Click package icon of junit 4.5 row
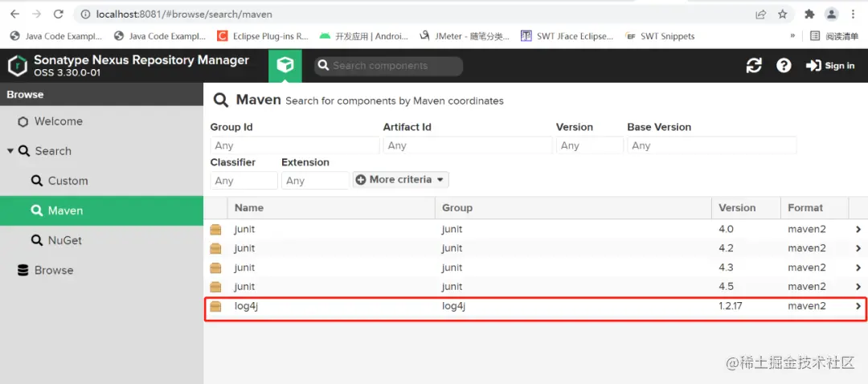868x384 pixels. 215,287
